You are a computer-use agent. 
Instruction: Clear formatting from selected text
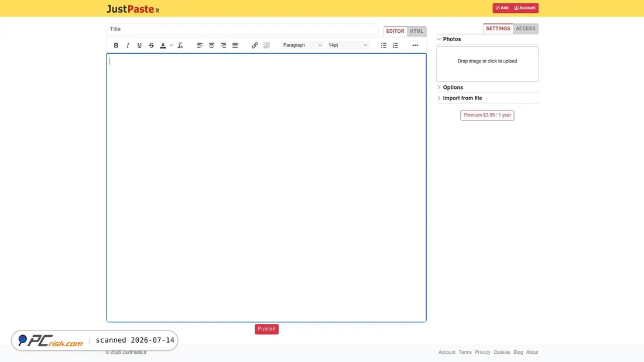pyautogui.click(x=180, y=45)
